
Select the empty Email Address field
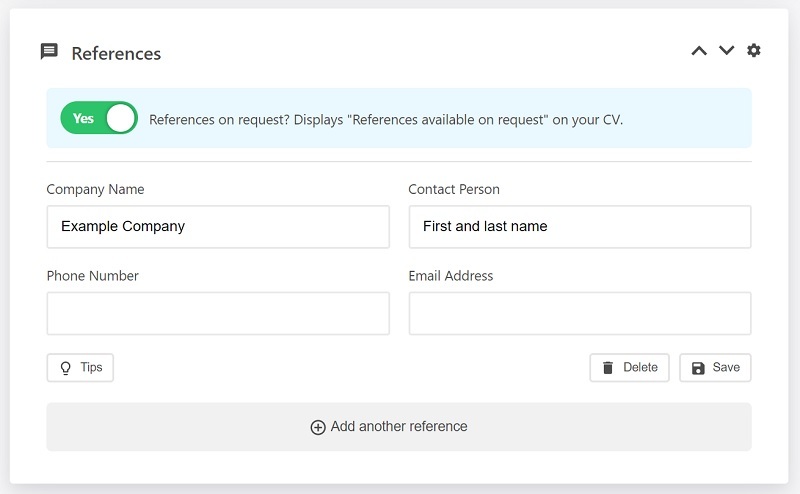click(x=580, y=313)
